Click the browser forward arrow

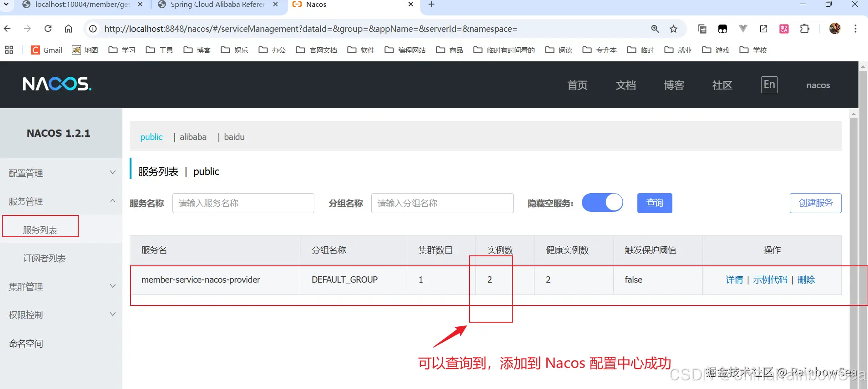click(27, 29)
